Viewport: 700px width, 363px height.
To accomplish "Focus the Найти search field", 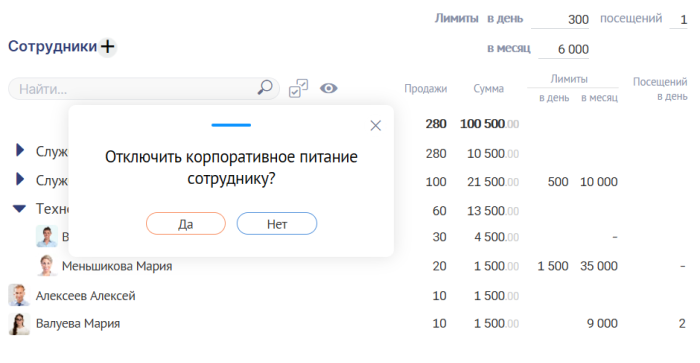I will click(x=144, y=89).
